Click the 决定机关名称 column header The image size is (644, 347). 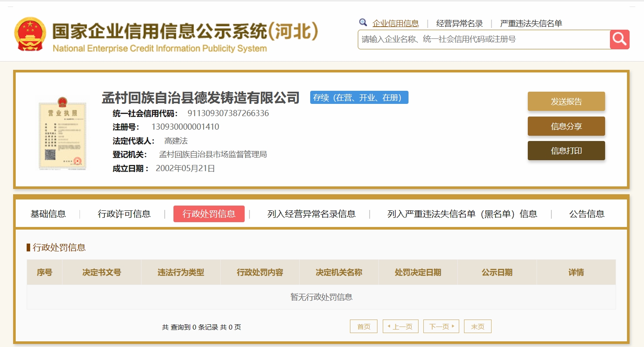coord(339,272)
